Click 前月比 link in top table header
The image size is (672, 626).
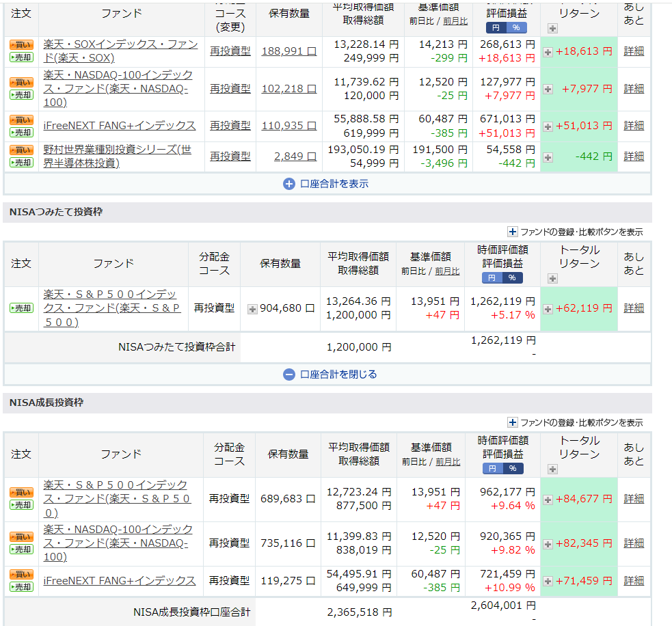click(455, 21)
